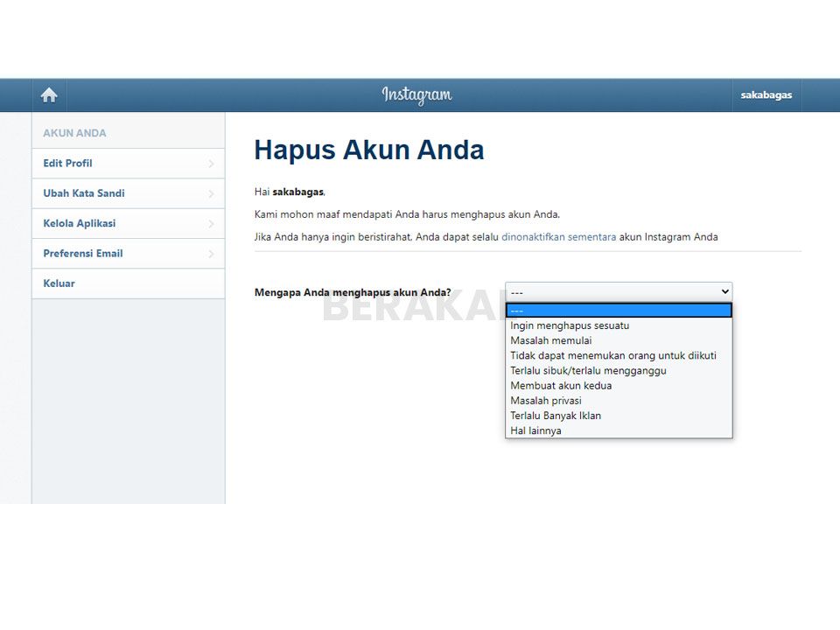Select Keluar to log out
840x630 pixels.
128,283
